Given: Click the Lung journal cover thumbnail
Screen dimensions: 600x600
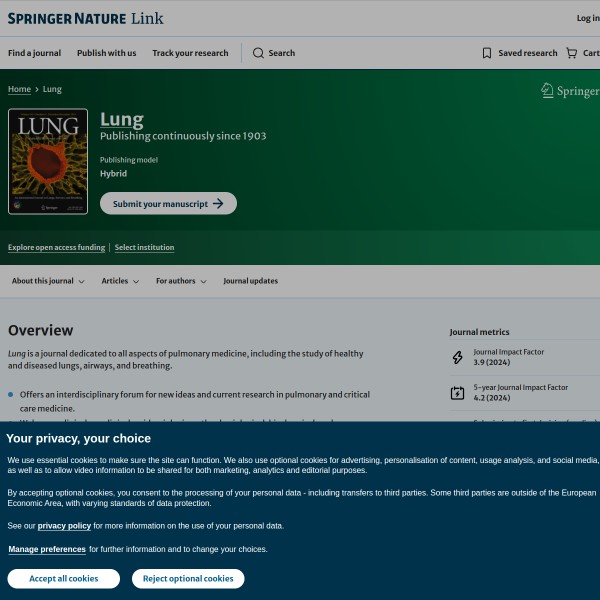Looking at the screenshot, I should (x=48, y=162).
